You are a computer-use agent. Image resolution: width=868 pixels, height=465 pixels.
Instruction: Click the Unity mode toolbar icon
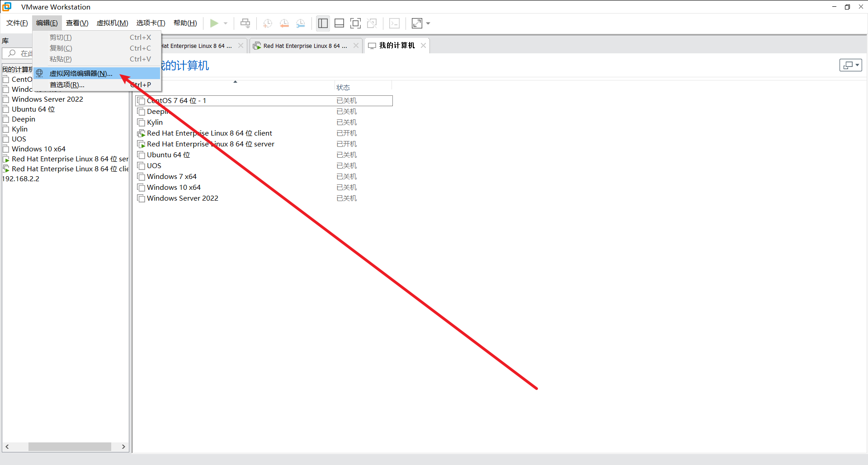(372, 23)
